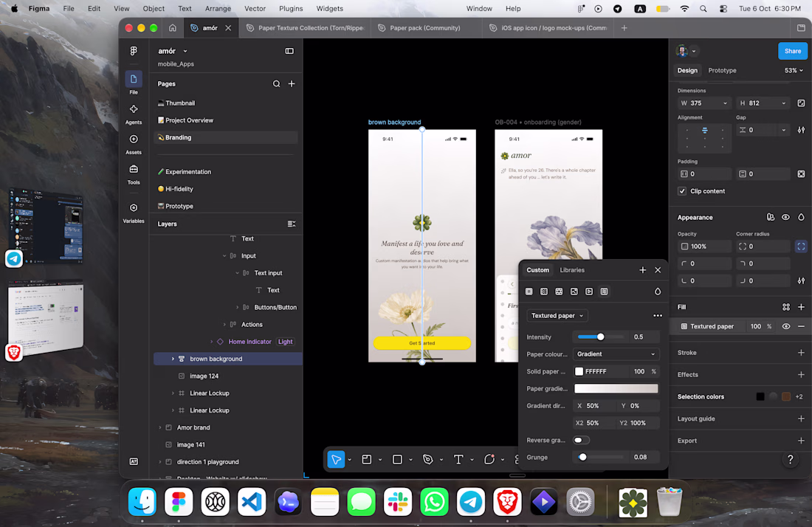
Task: Open the Paper colour Gradient dropdown
Action: click(616, 354)
